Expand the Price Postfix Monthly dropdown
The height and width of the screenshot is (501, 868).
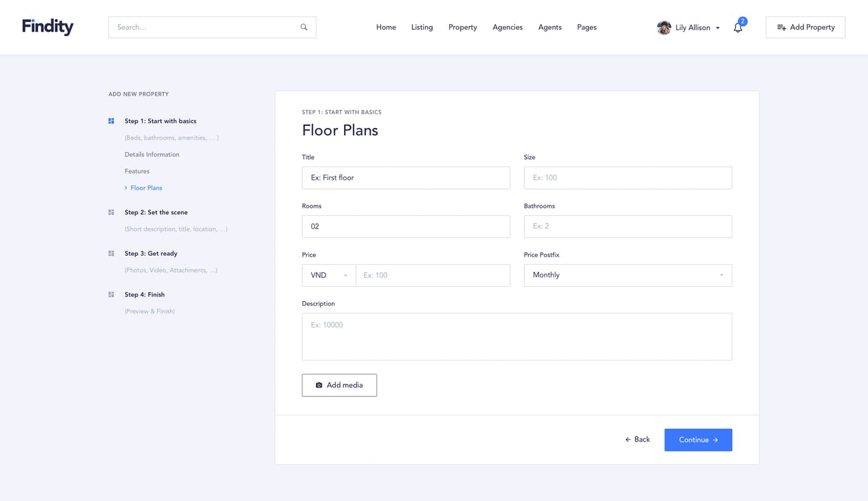pyautogui.click(x=627, y=276)
